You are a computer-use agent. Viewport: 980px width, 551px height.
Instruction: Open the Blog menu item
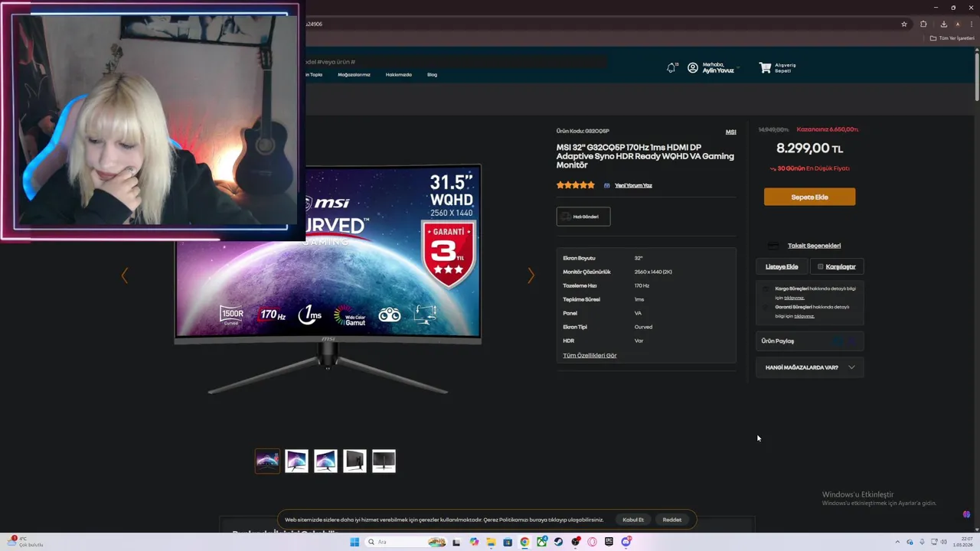[x=432, y=75]
